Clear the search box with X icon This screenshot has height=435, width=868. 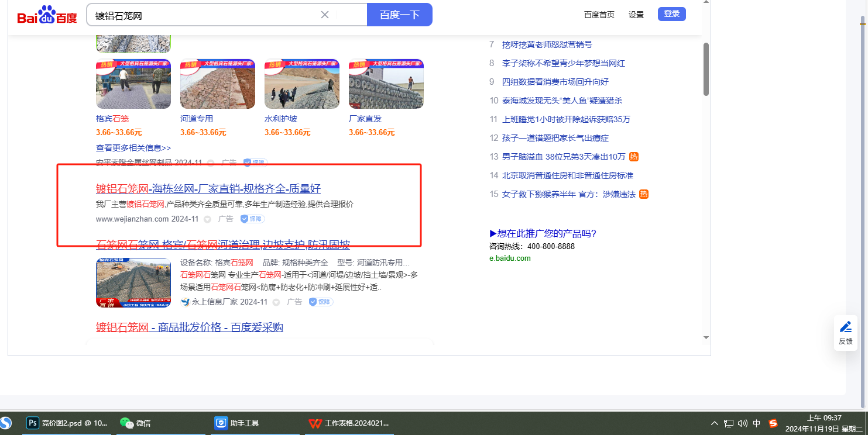click(325, 15)
